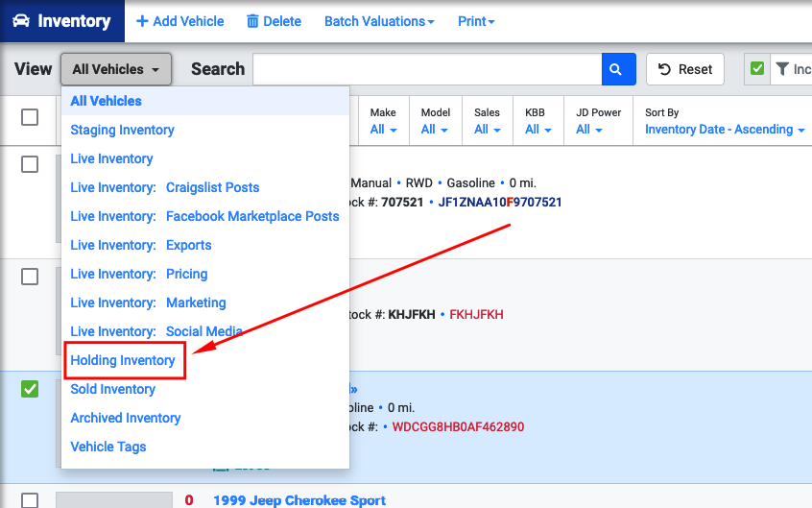This screenshot has width=812, height=508.
Task: Click stock number 707521
Action: (402, 203)
